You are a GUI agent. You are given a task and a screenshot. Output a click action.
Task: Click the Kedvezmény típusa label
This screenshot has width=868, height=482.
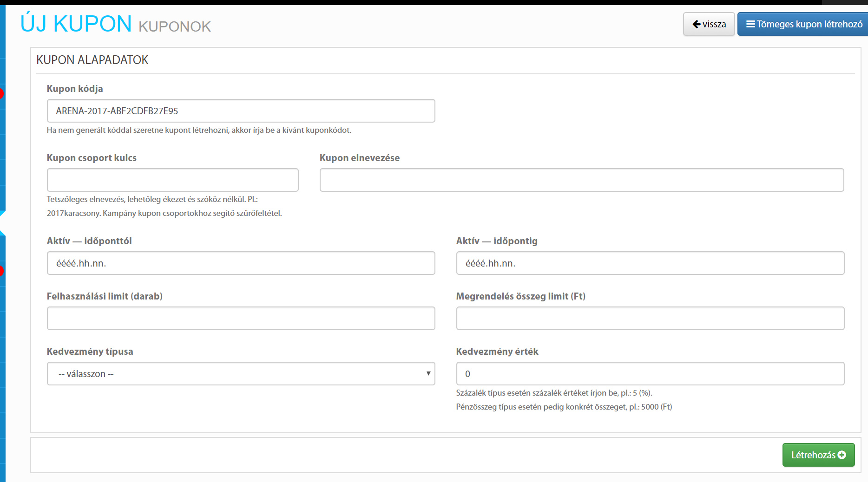coord(90,352)
